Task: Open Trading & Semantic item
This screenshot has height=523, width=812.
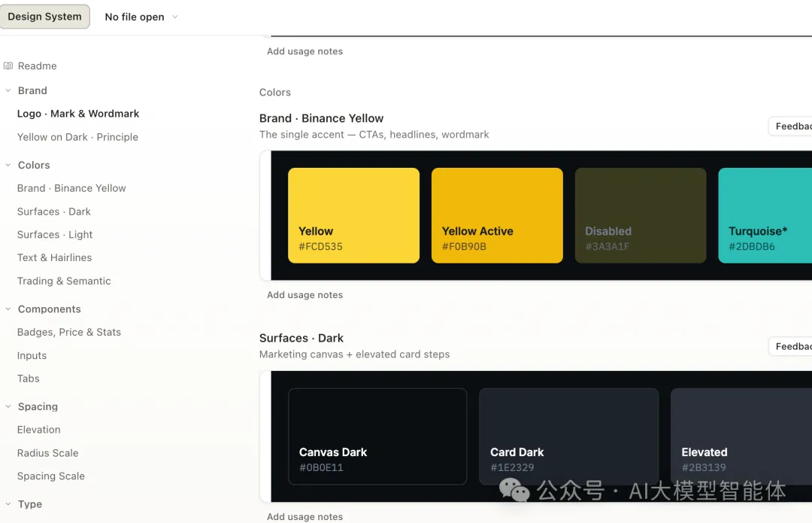Action: point(64,281)
